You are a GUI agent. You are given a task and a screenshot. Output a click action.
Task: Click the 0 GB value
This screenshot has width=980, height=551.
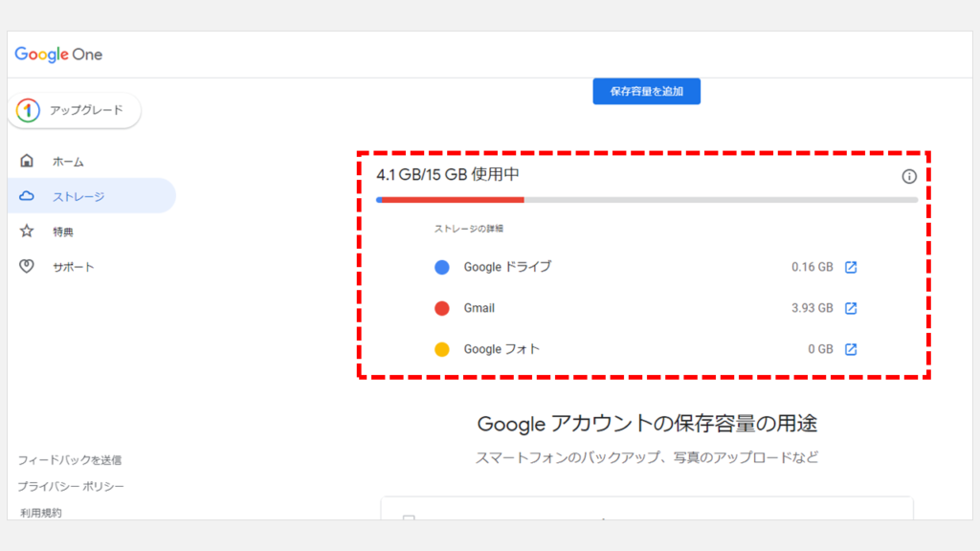(x=820, y=349)
